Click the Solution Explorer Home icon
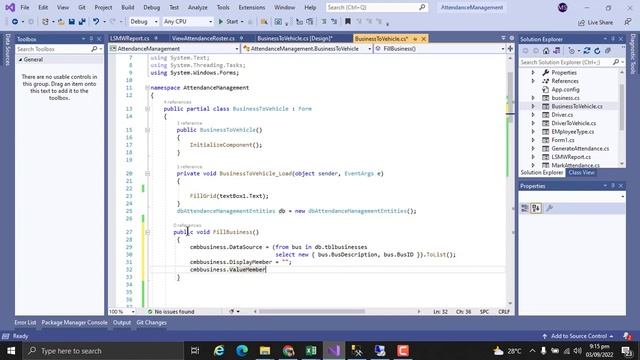Image resolution: width=640 pixels, height=360 pixels. click(x=546, y=51)
